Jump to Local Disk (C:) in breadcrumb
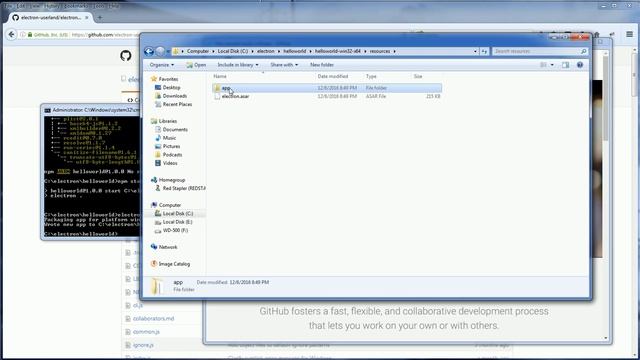Screen dimensions: 640x360 (x=233, y=51)
